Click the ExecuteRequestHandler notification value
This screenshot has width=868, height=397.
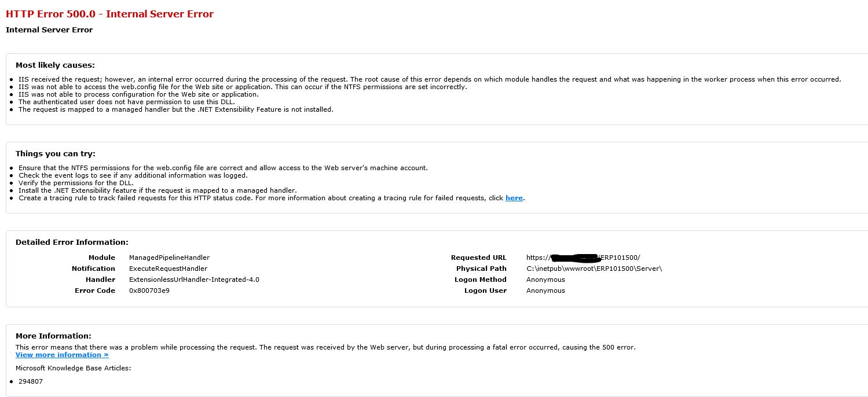[x=168, y=269]
